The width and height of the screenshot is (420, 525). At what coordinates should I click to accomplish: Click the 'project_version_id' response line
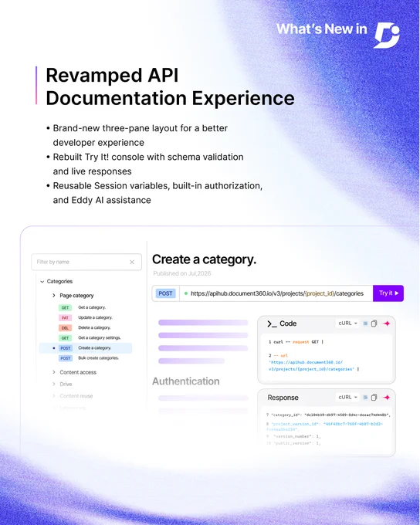pos(324,426)
